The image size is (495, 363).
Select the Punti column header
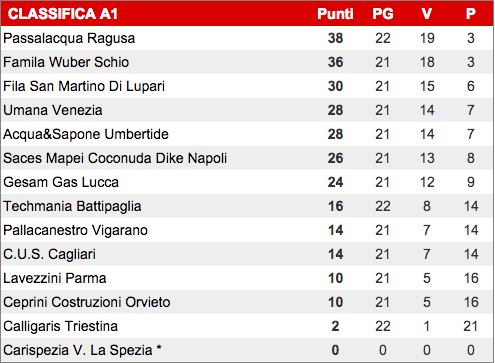335,14
